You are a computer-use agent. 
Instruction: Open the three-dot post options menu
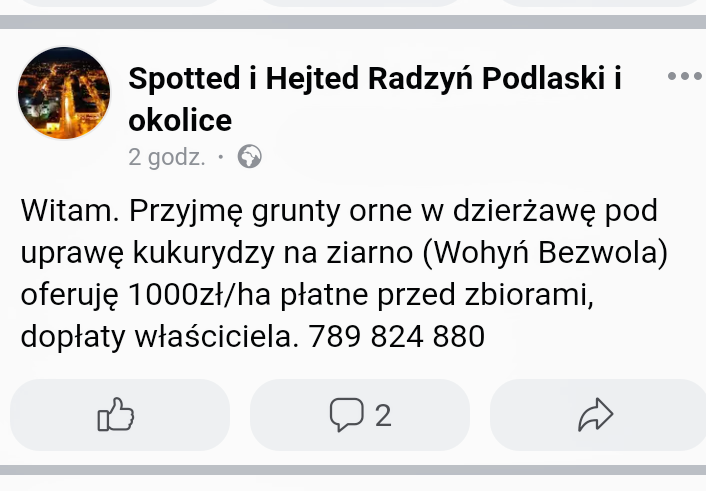click(x=683, y=76)
